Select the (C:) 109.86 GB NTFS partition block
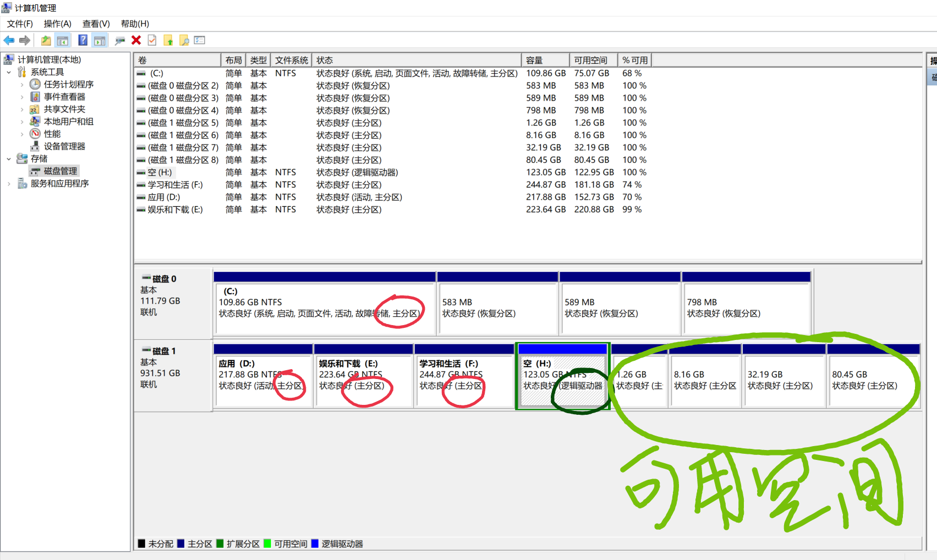The width and height of the screenshot is (937, 560). 325,303
